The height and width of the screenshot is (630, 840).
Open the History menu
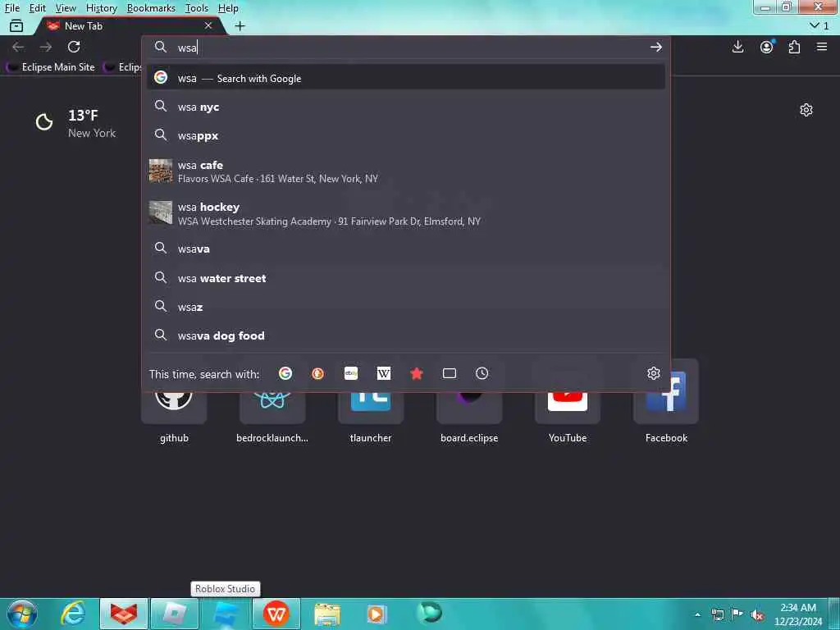pos(102,8)
